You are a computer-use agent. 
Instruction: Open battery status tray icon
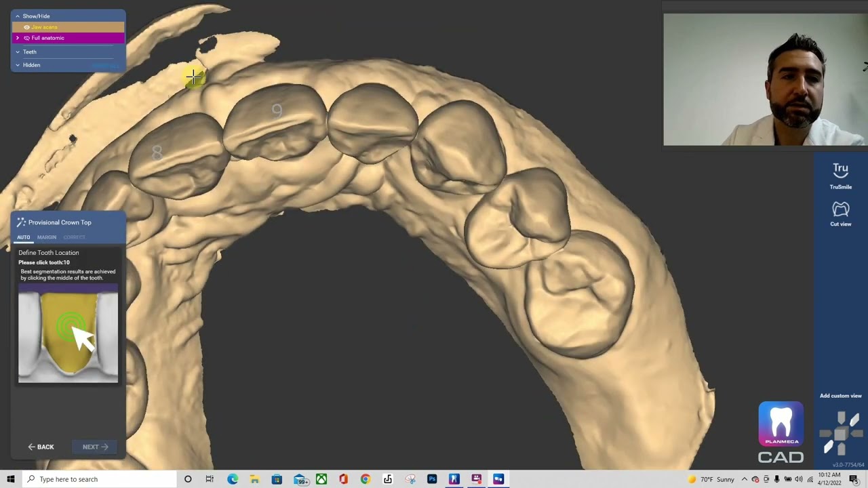point(787,479)
